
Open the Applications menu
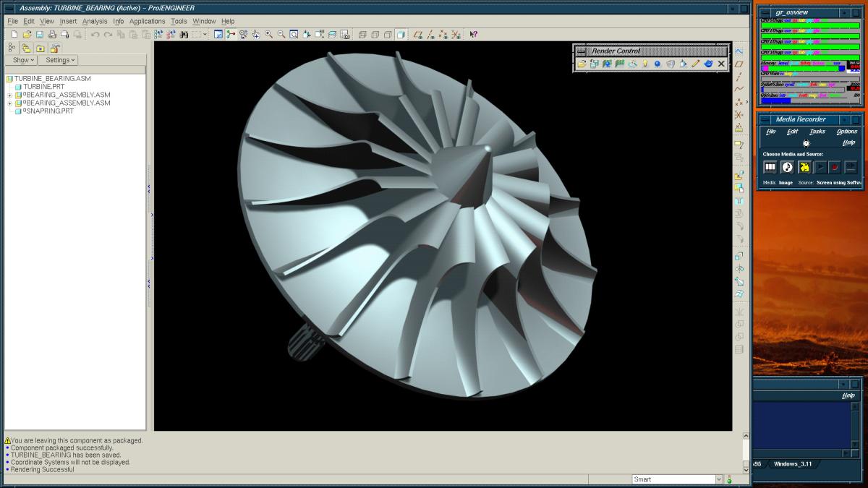point(147,21)
